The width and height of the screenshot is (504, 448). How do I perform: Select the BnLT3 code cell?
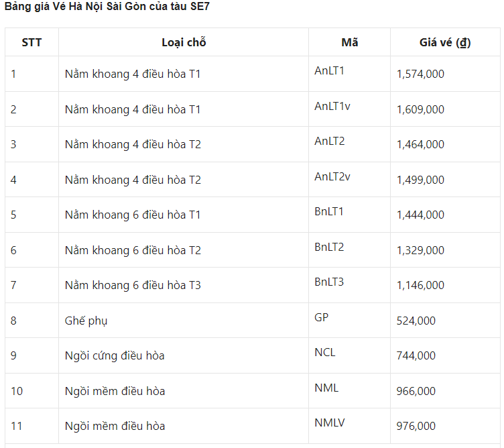[x=329, y=281]
